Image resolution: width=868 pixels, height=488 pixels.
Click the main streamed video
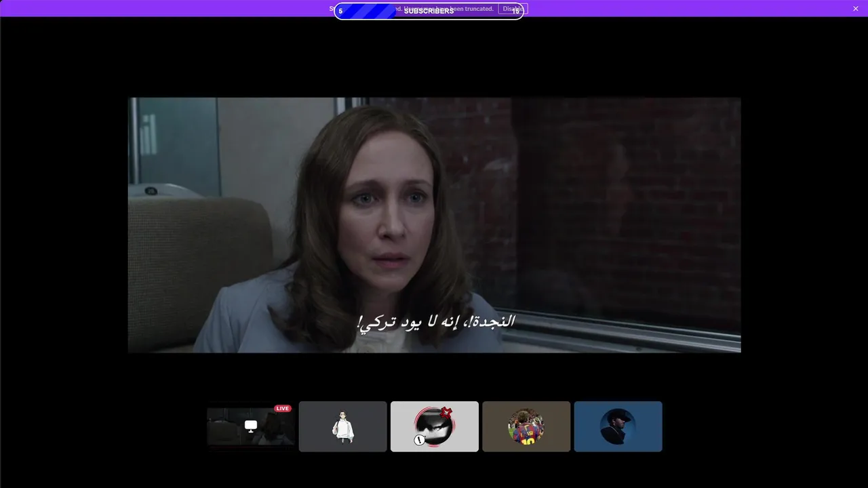pos(434,225)
